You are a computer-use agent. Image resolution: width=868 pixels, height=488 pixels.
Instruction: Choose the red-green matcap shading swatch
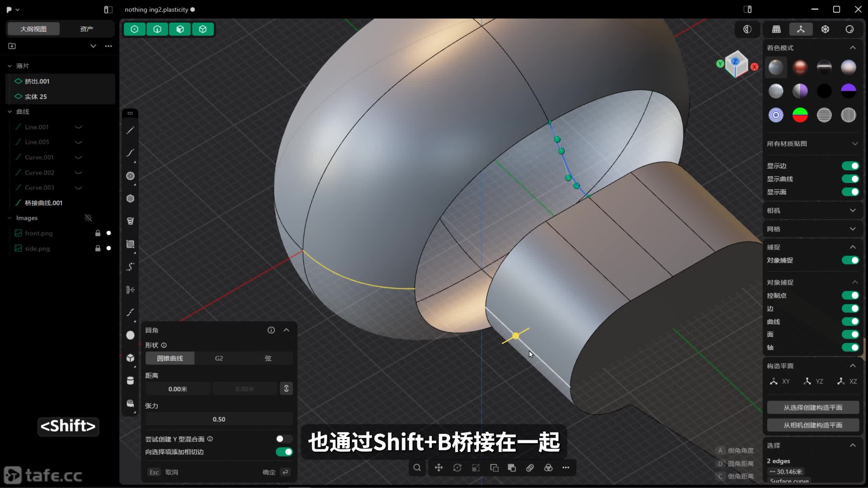(x=800, y=115)
